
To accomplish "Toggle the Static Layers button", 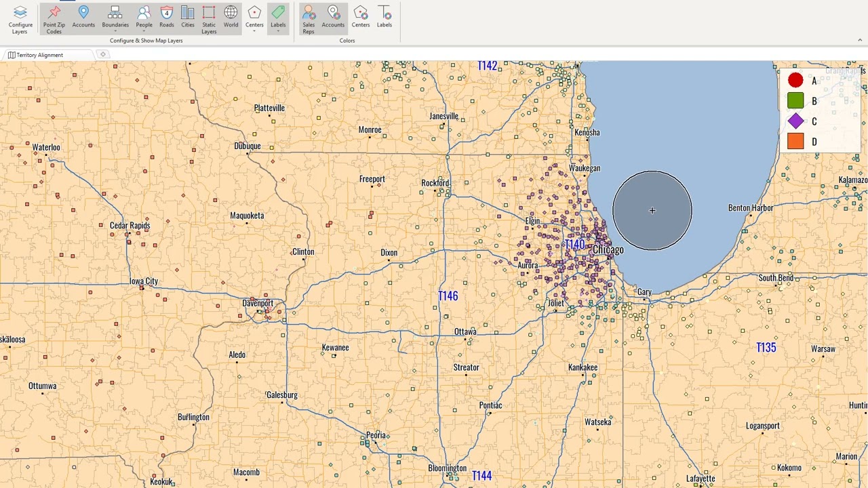I will (x=209, y=19).
